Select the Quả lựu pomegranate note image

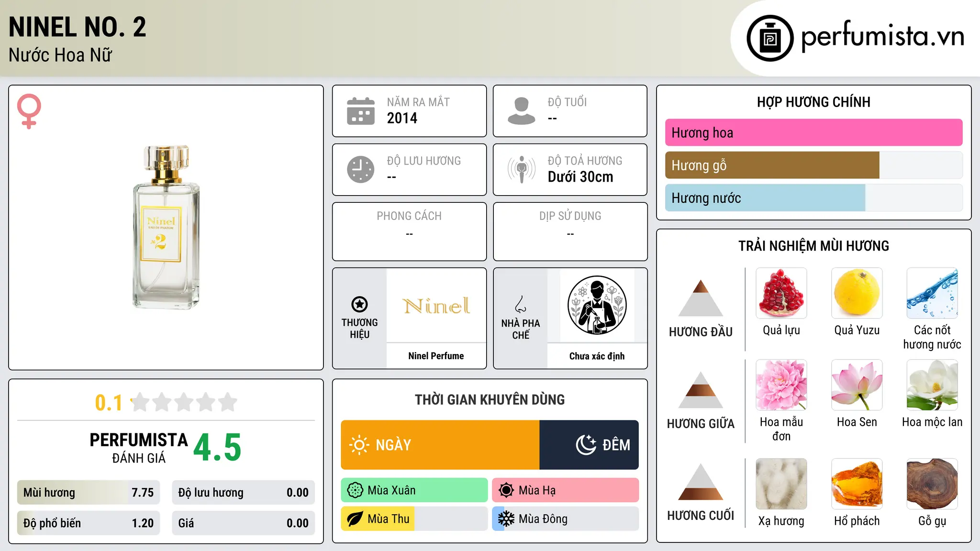point(781,293)
